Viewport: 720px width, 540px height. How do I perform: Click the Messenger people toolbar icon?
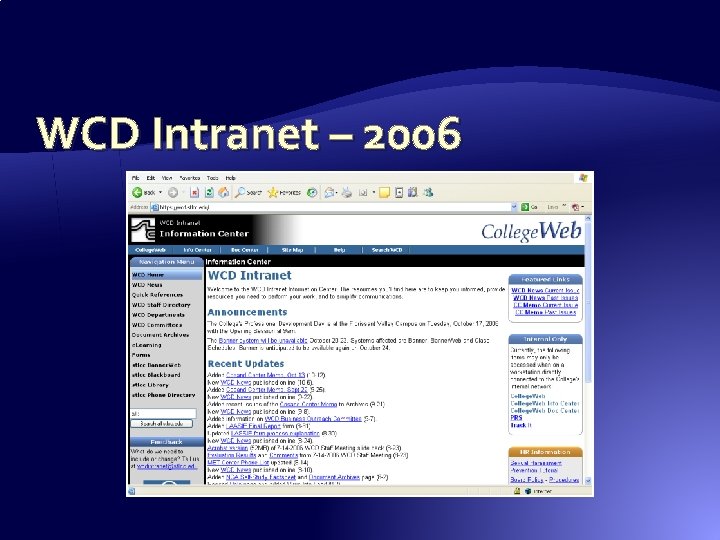(x=428, y=193)
